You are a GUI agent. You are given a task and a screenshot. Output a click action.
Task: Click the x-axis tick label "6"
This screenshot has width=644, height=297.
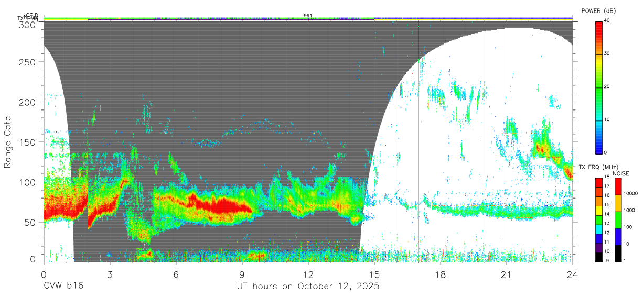coord(176,274)
